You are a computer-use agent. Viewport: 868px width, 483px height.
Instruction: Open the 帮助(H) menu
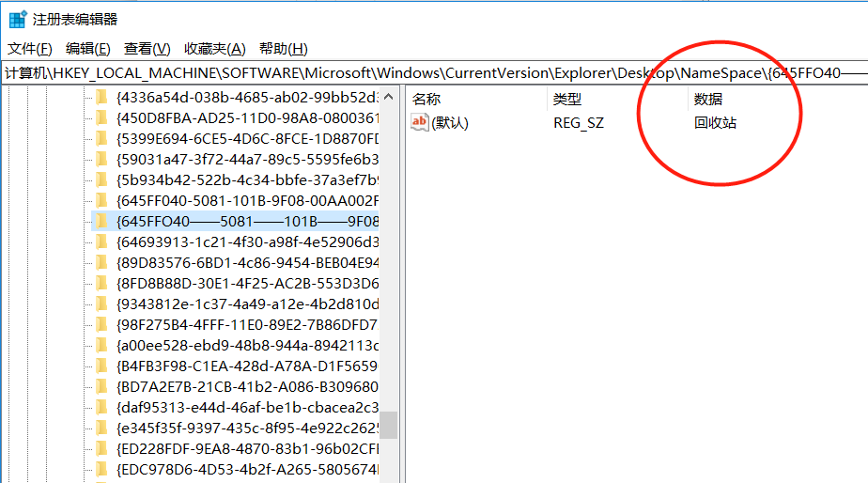click(x=284, y=49)
